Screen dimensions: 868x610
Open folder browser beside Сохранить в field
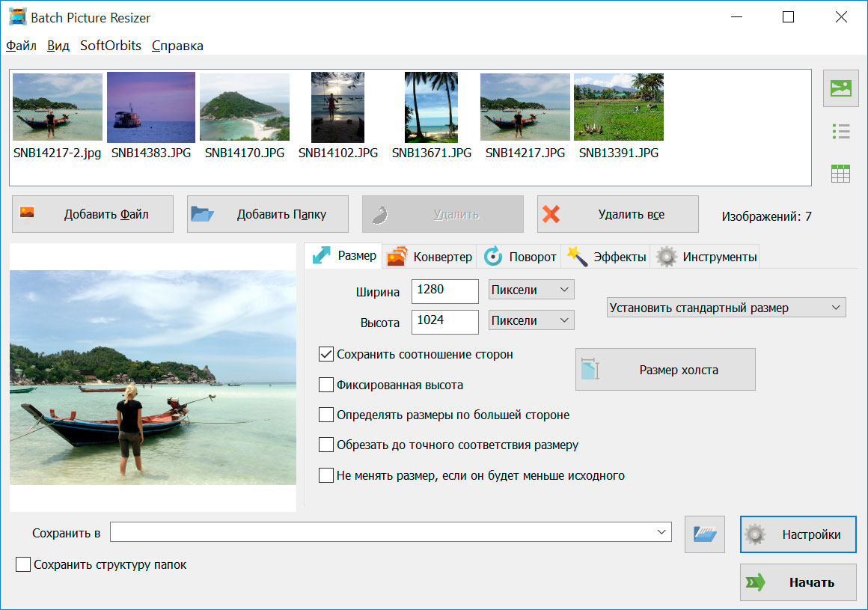[x=703, y=534]
